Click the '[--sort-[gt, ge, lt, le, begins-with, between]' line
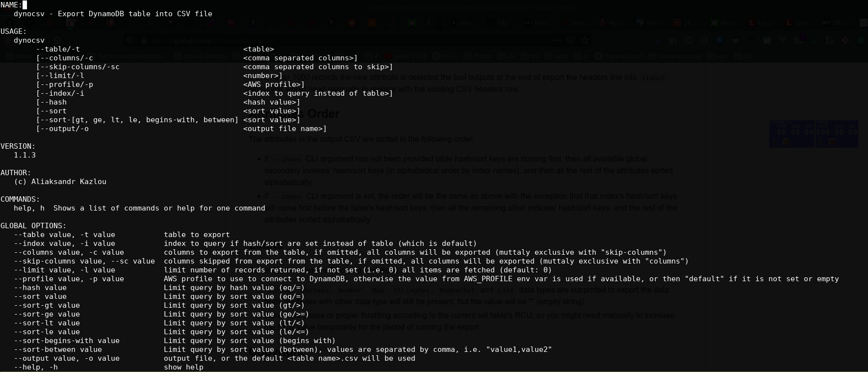Screen dimensions: 868x372 (137, 120)
